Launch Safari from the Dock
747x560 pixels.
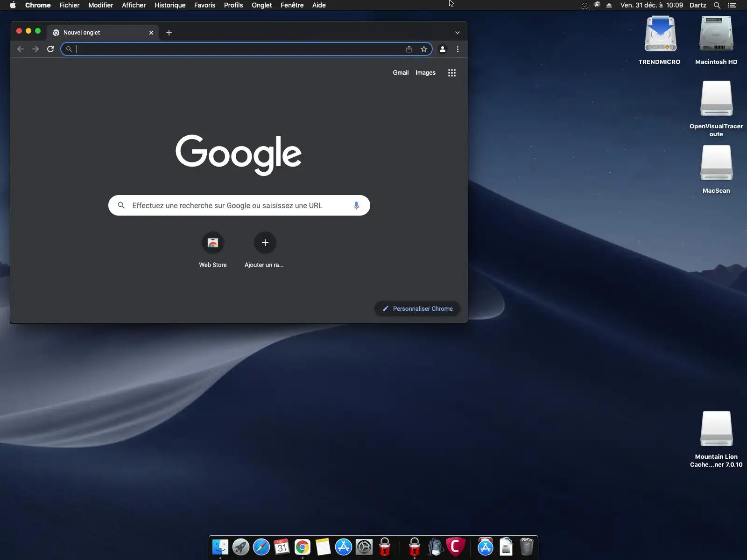pos(261,547)
